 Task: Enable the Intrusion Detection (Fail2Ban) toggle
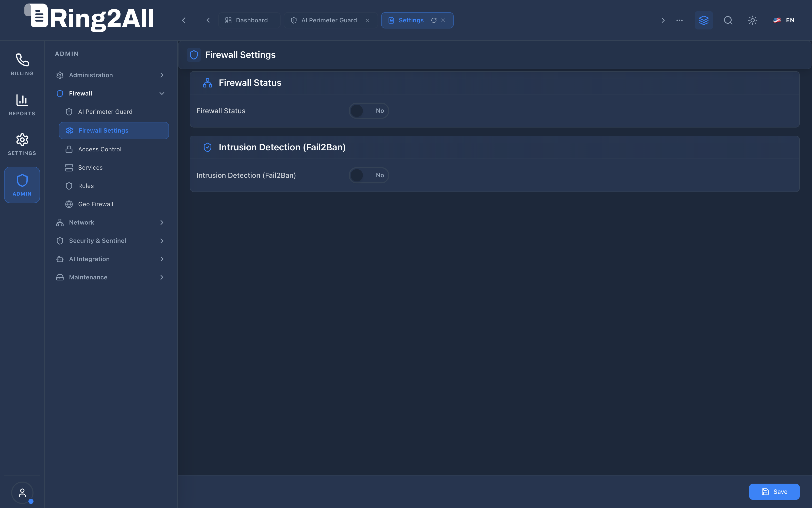tap(368, 175)
